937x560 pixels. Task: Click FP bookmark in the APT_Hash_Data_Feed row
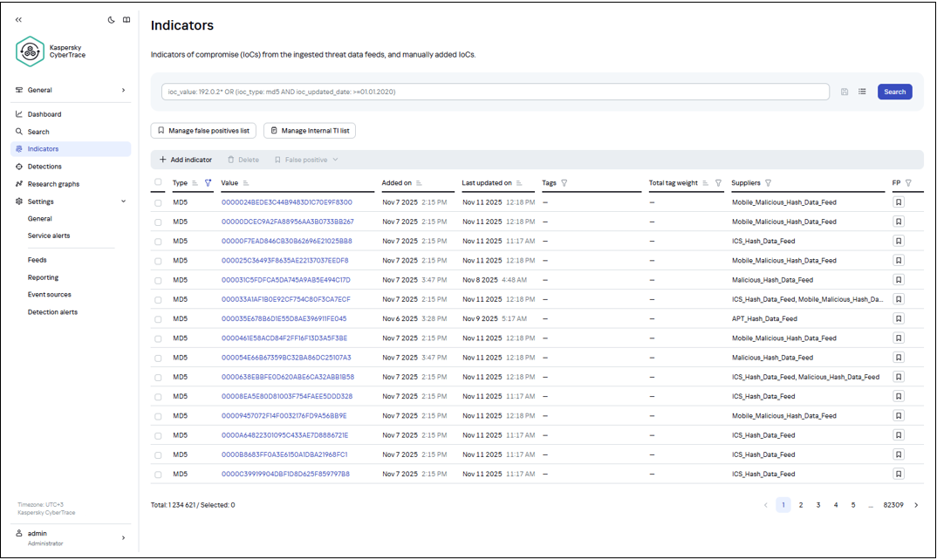pyautogui.click(x=899, y=319)
